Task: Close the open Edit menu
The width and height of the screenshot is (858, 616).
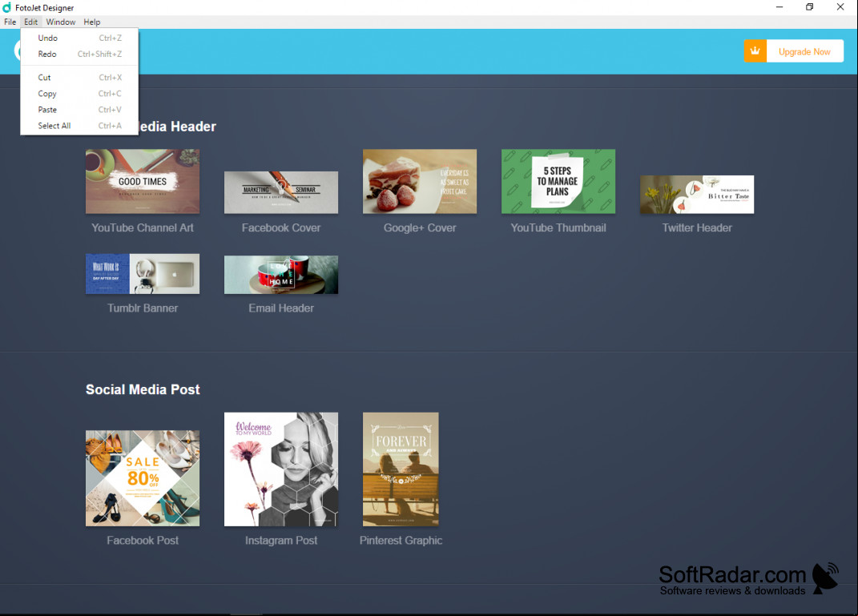Action: point(30,22)
